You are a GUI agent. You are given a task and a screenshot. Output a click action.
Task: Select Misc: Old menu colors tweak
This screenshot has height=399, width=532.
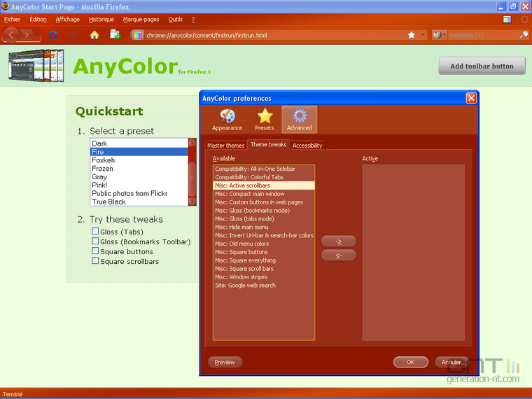pyautogui.click(x=264, y=244)
